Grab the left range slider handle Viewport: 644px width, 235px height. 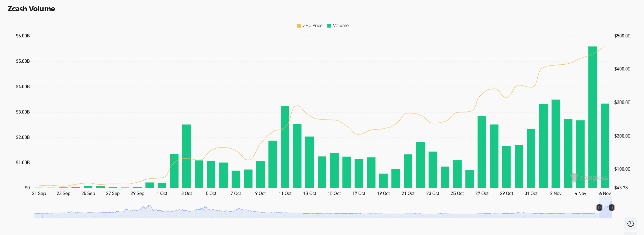point(599,208)
